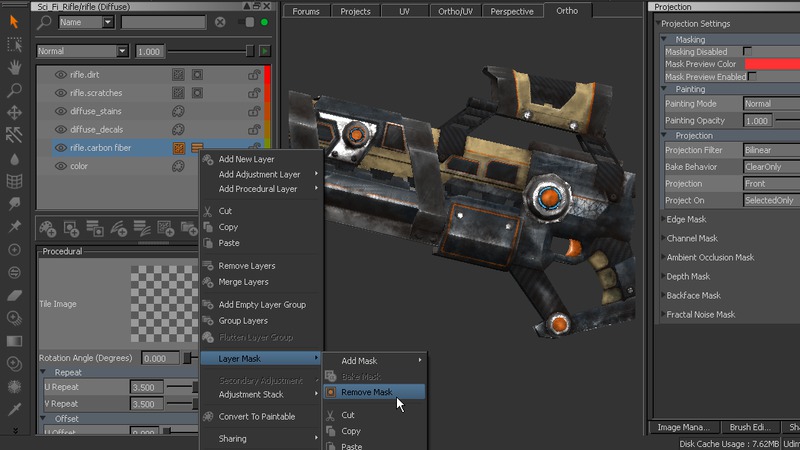Activate the Zoom magnifier tool in left toolbar

14,90
